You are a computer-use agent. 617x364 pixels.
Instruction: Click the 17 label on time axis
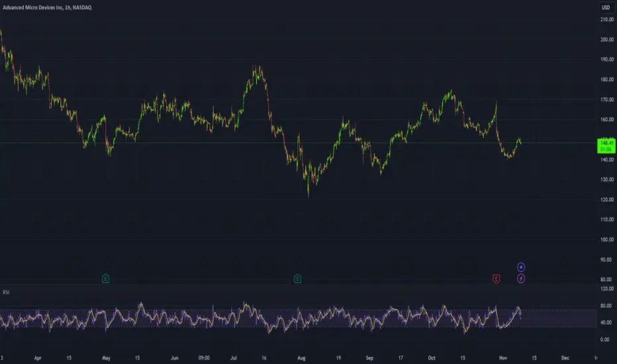[x=401, y=358]
